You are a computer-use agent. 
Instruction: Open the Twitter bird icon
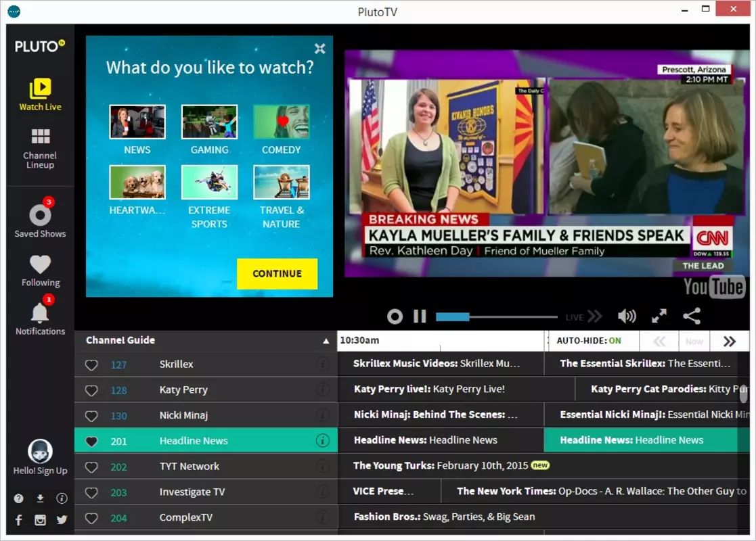[62, 520]
